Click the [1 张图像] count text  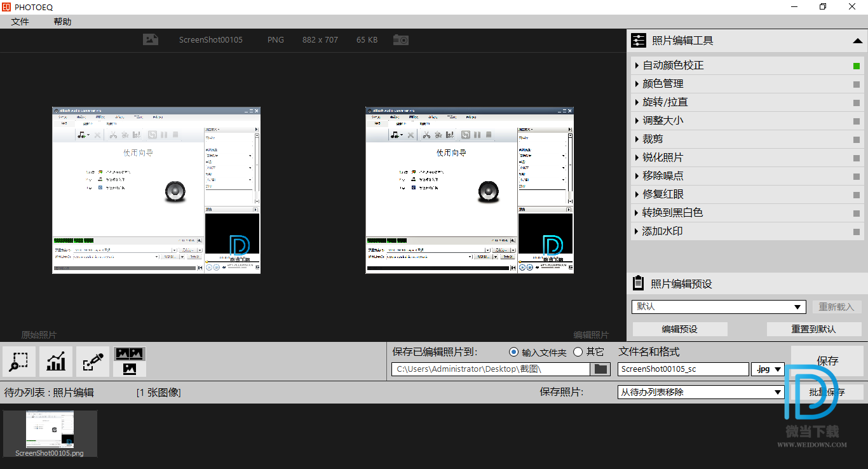pos(159,393)
